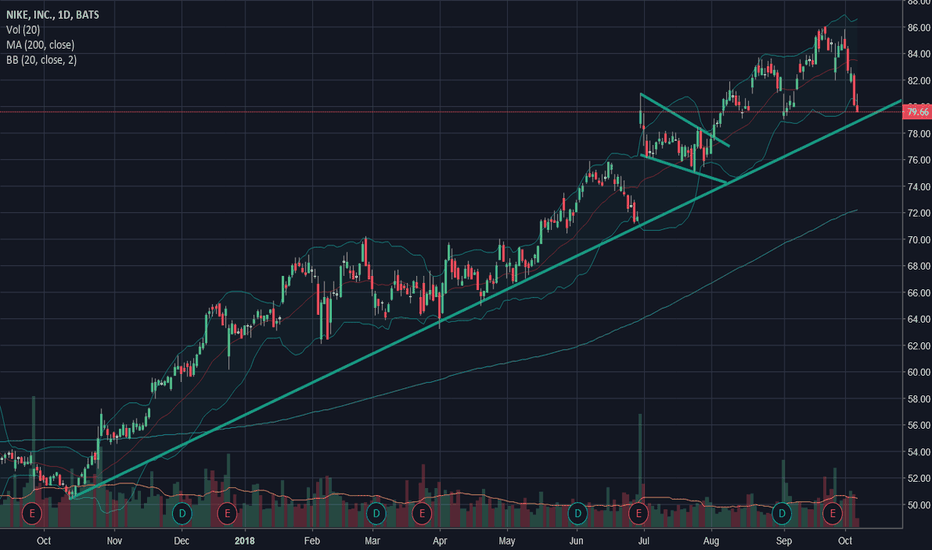Click the earnings 'E' marker just before right Oct
Image resolution: width=932 pixels, height=550 pixels.
click(x=832, y=513)
